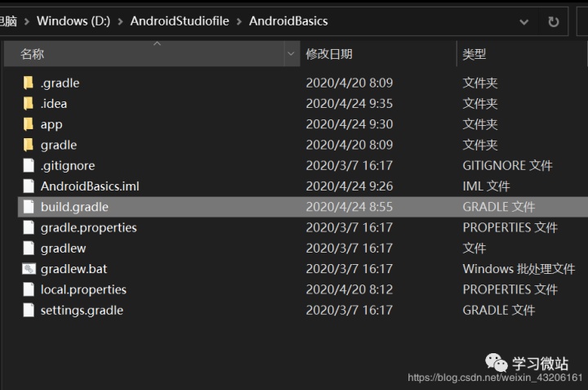Viewport: 588px width, 390px height.
Task: Select the gradlew.bat file name
Action: point(73,269)
